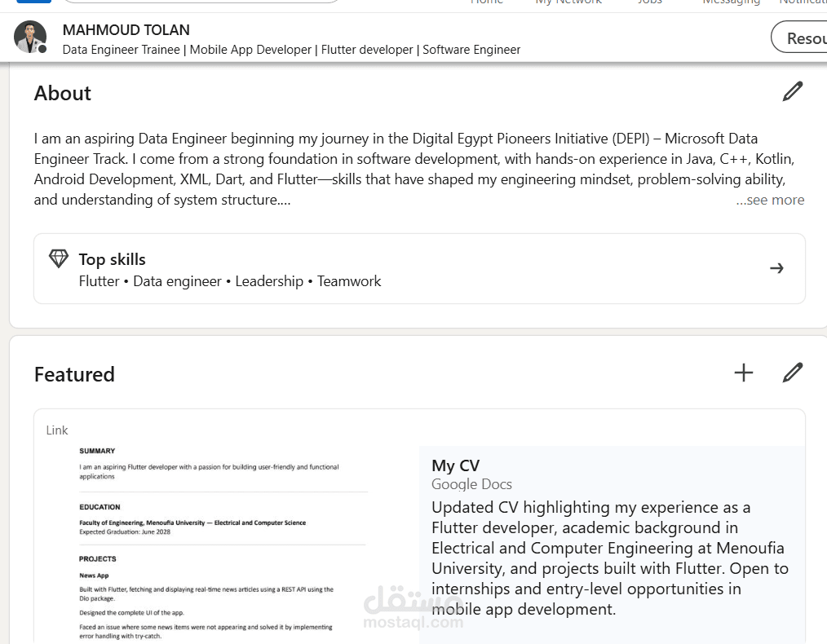Open the Jobs navigation item
This screenshot has height=644, width=827.
649,2
